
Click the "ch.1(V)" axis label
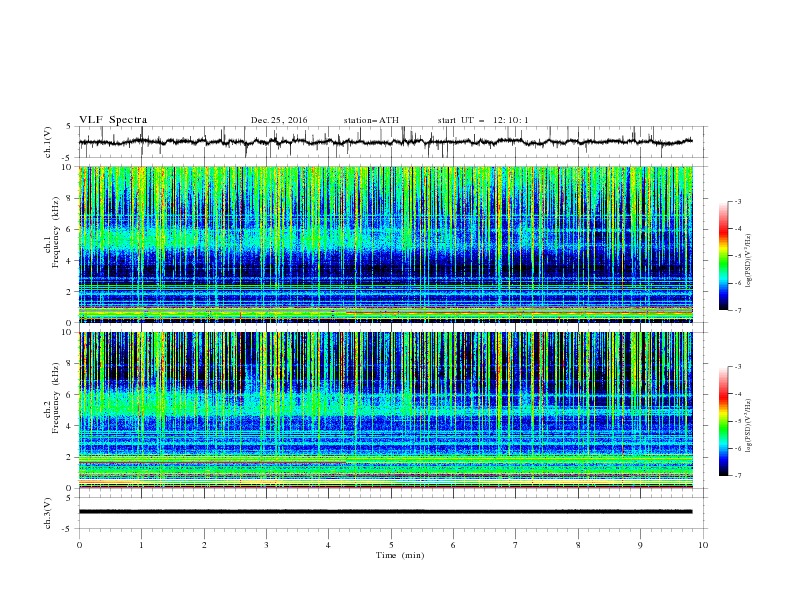[x=48, y=142]
